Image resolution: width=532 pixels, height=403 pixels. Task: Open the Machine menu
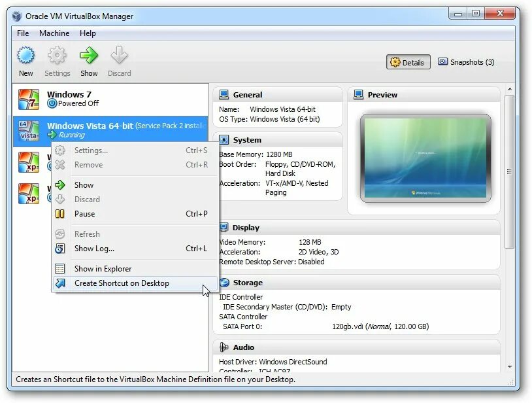(x=54, y=33)
